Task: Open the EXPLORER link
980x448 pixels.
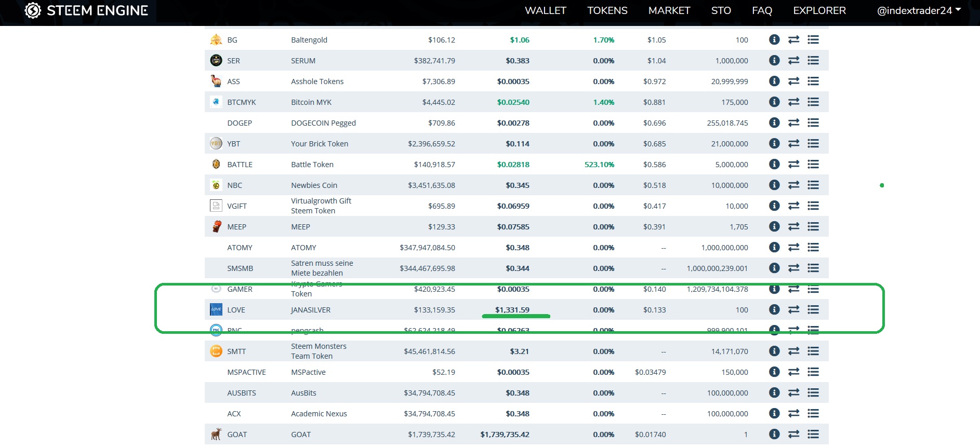Action: [x=819, y=10]
